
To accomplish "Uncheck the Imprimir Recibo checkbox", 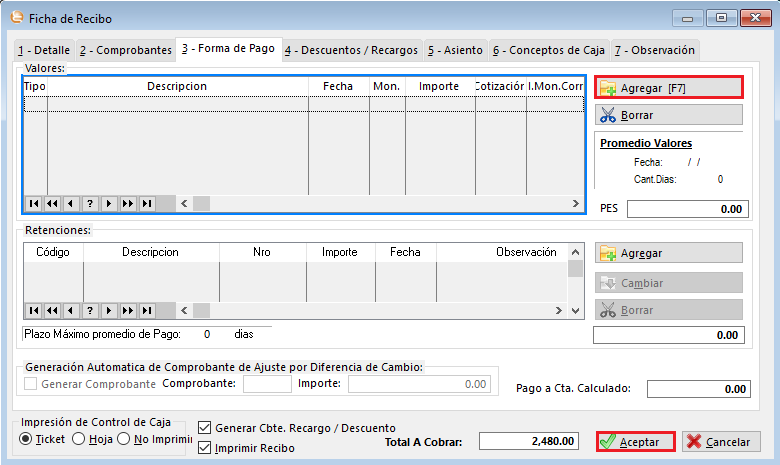I will 205,448.
